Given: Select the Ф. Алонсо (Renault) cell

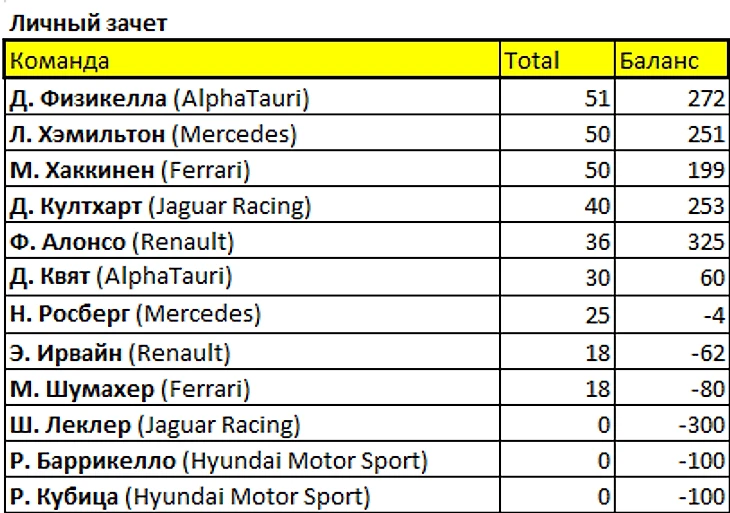Looking at the screenshot, I should (x=252, y=240).
